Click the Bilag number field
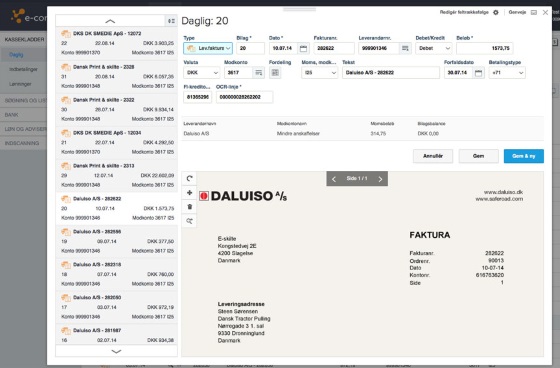 coord(250,48)
